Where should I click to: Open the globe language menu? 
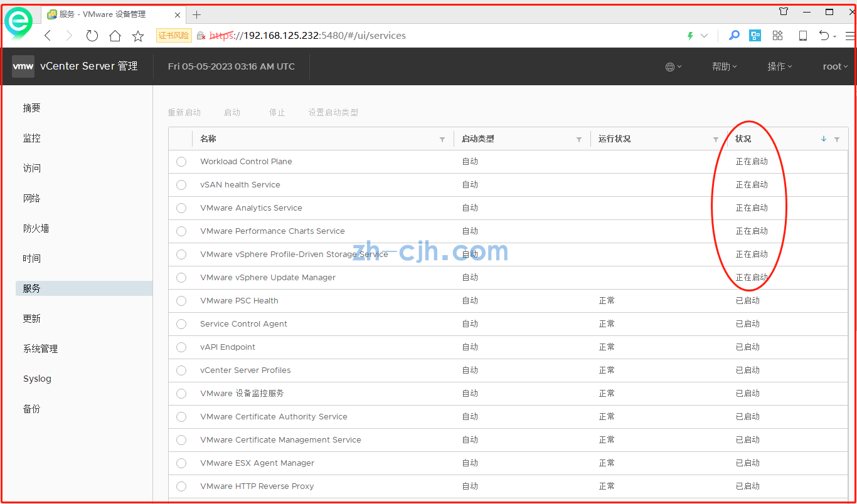[x=673, y=66]
